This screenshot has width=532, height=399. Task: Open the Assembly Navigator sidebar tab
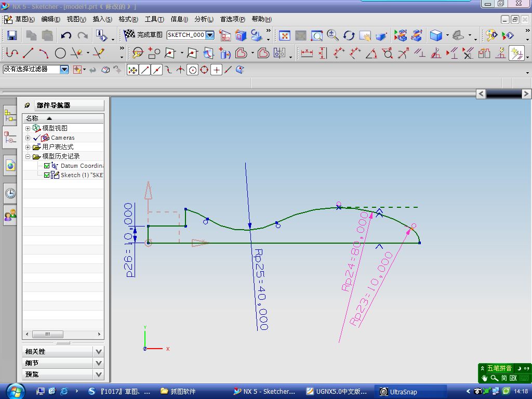10,115
